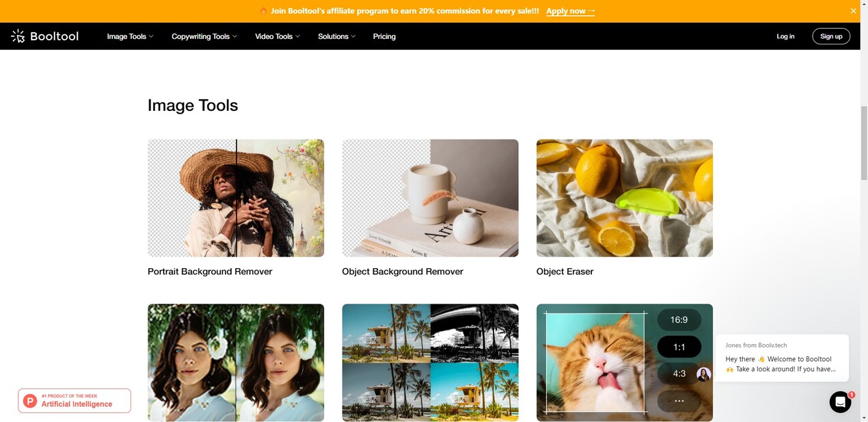Screen dimensions: 868x422
Task: Expand the Image Tools dropdown menu
Action: tap(130, 36)
